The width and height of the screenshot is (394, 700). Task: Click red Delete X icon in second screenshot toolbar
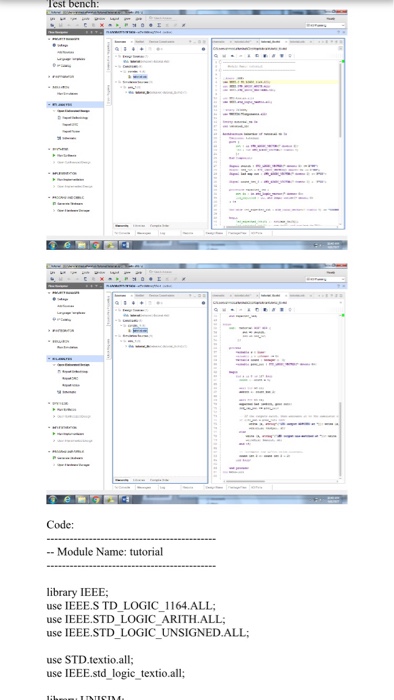click(x=102, y=279)
